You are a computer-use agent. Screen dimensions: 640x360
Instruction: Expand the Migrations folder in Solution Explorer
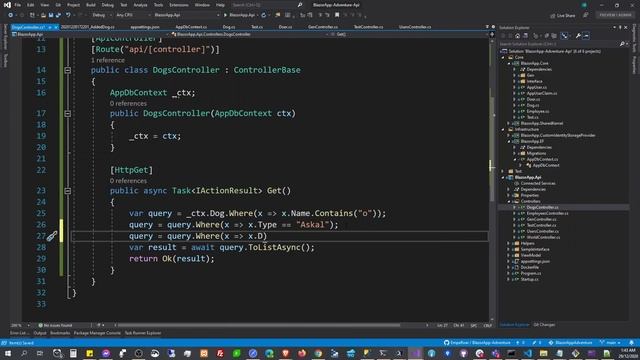pos(515,153)
